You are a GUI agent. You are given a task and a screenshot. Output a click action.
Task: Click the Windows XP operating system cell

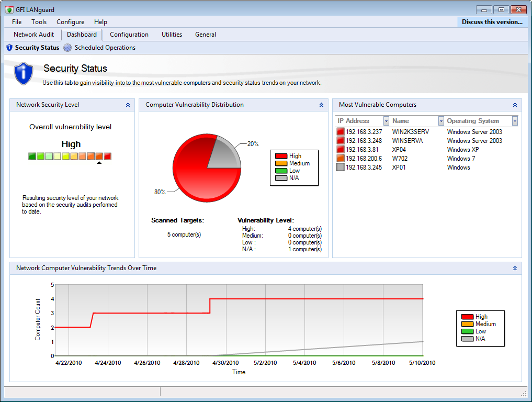[463, 149]
